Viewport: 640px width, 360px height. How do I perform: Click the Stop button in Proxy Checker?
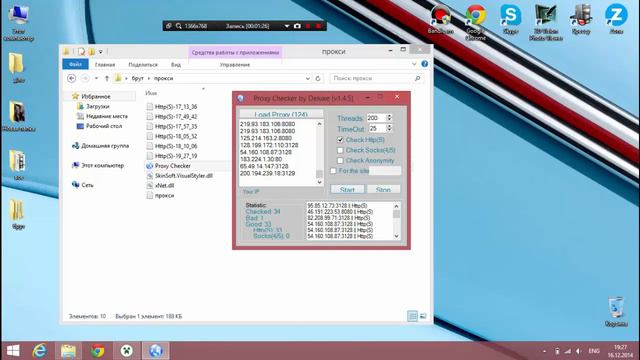pyautogui.click(x=383, y=190)
